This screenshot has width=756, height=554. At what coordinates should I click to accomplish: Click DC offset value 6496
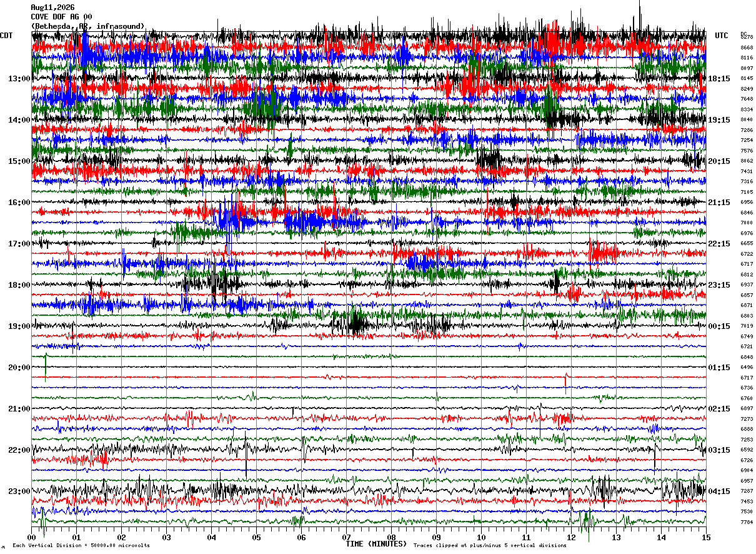747,367
